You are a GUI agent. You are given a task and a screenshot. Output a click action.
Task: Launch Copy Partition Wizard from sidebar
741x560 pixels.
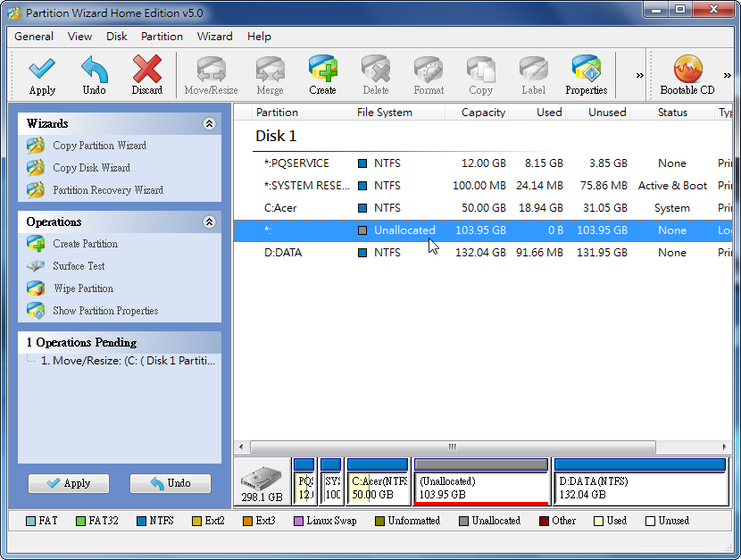point(99,146)
